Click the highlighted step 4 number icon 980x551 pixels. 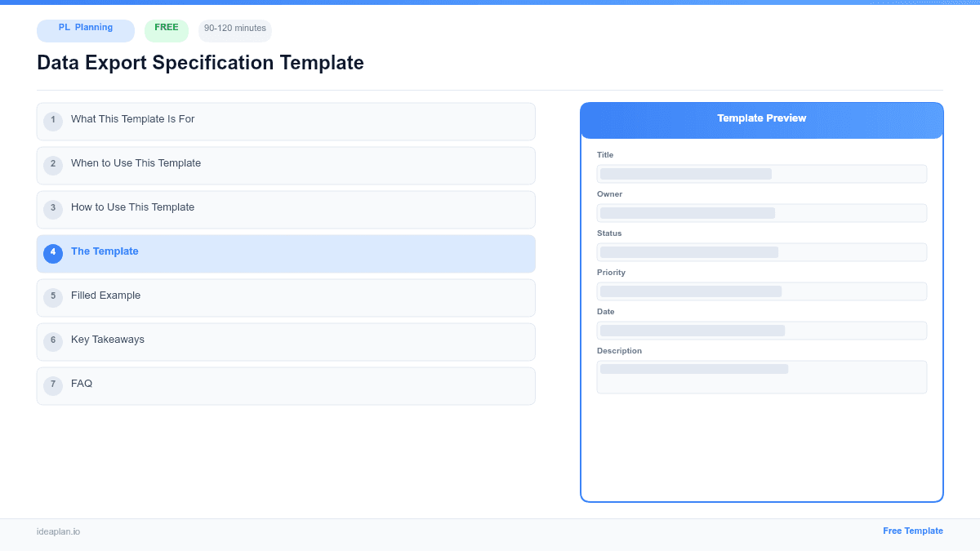pyautogui.click(x=53, y=253)
